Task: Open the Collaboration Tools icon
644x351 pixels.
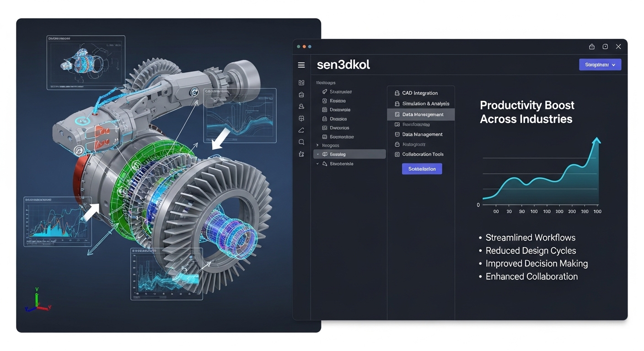Action: [397, 154]
